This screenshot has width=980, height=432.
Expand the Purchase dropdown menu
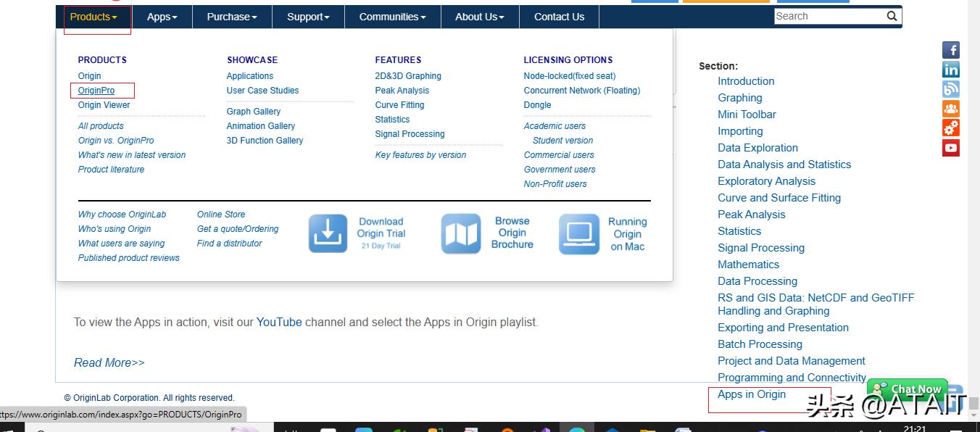tap(232, 17)
